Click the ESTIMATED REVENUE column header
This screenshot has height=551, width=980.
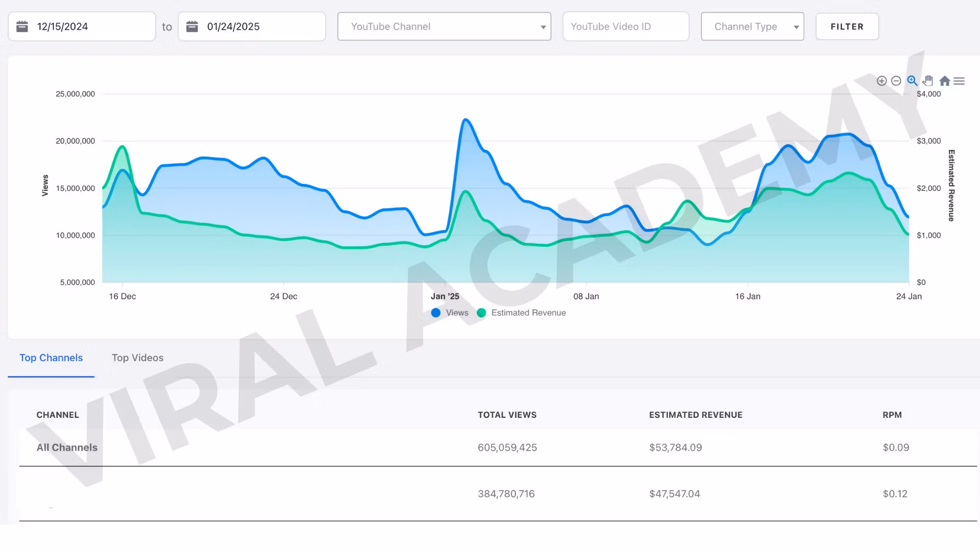(695, 415)
